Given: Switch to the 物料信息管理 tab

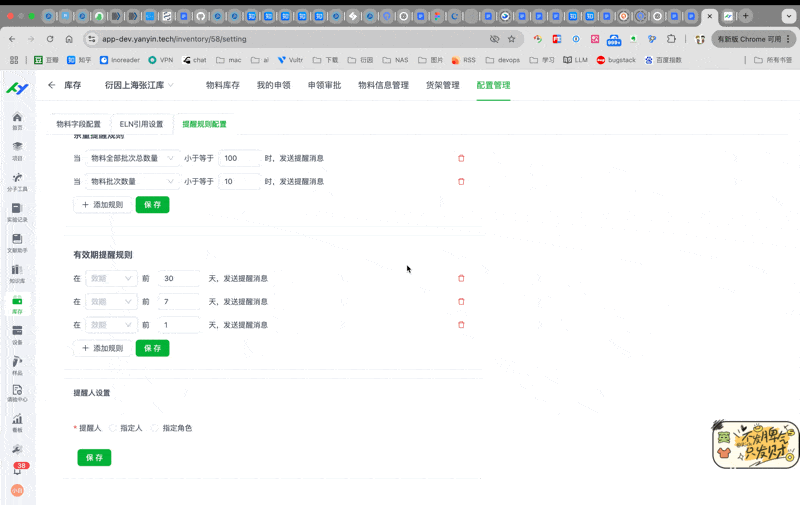Looking at the screenshot, I should tap(384, 85).
